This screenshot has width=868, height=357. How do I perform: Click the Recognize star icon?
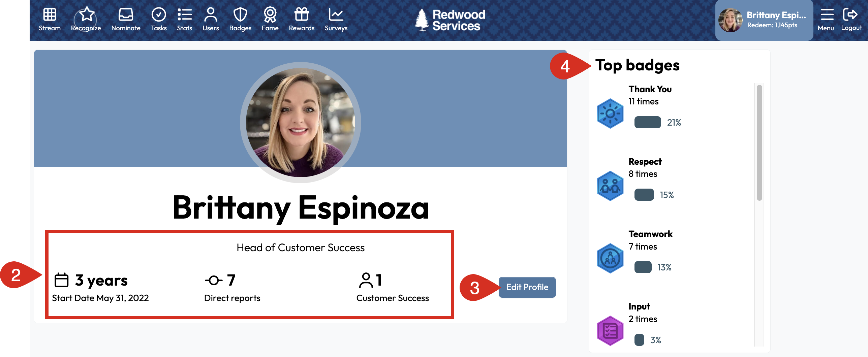pos(86,15)
